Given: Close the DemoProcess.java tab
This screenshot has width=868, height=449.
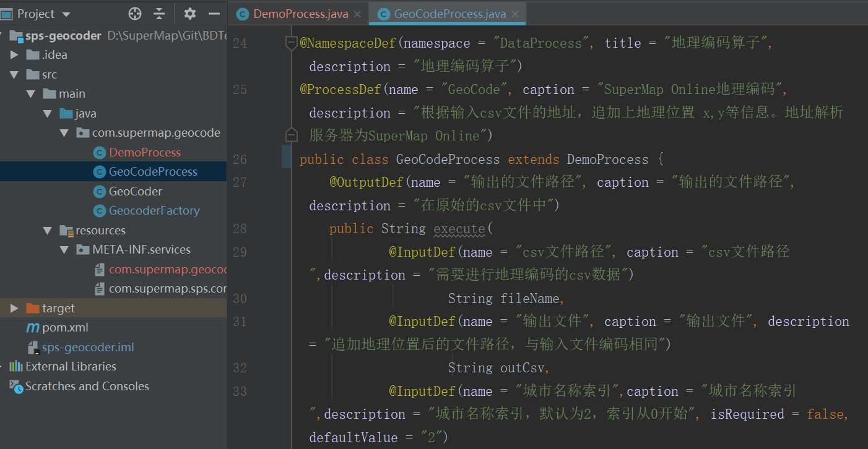Looking at the screenshot, I should click(358, 14).
